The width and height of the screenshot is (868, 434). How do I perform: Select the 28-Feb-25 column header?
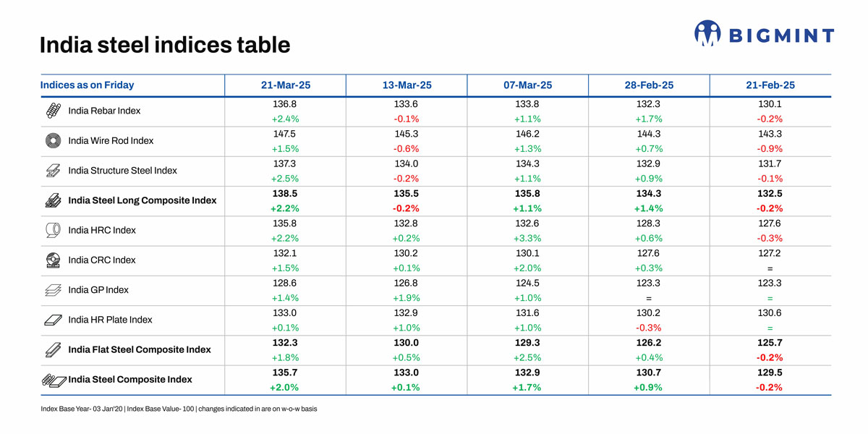tap(649, 85)
